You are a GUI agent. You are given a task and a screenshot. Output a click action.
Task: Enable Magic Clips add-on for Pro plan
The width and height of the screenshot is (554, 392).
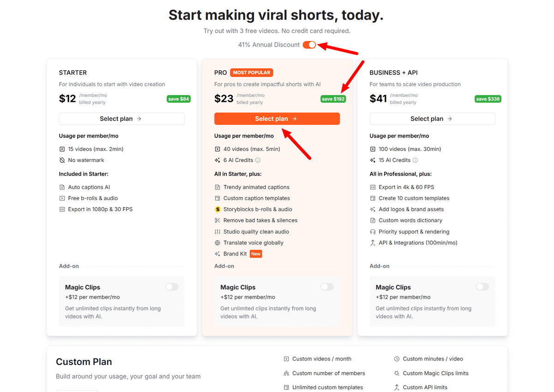(327, 287)
